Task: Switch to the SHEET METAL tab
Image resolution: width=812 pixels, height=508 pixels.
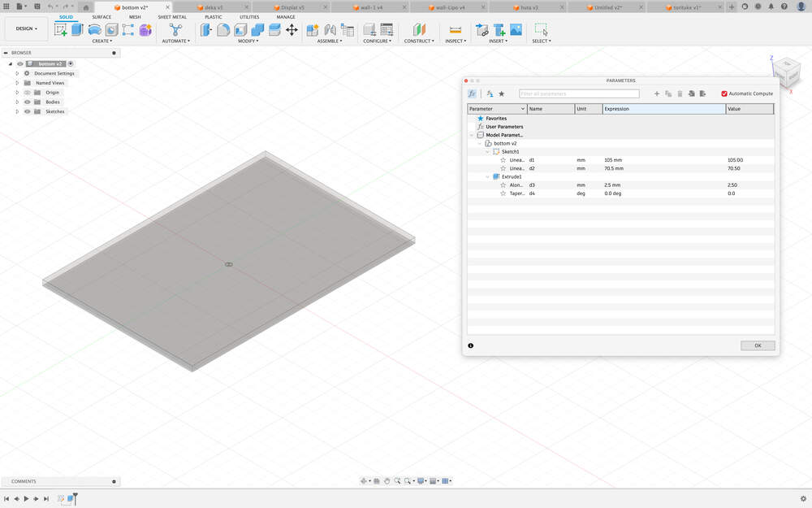Action: click(x=172, y=17)
